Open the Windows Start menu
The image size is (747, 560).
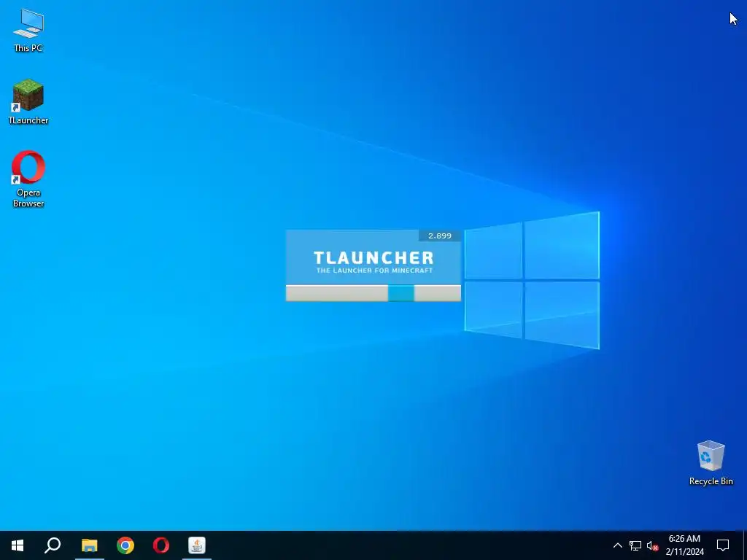pos(18,545)
